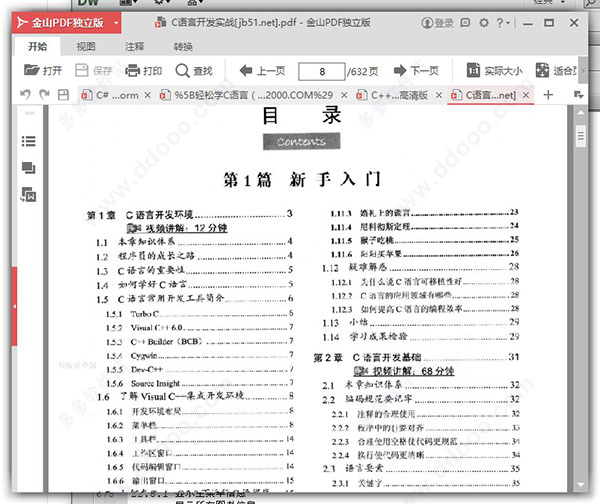This screenshot has height=504, width=600.
Task: Click the 视频讲解: 68分钟 link
Action: pyautogui.click(x=404, y=371)
